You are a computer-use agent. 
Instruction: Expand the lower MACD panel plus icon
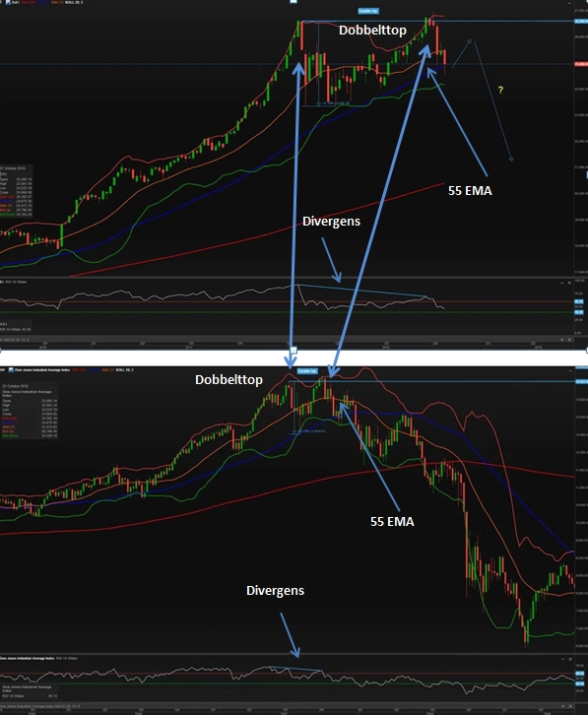[563, 706]
